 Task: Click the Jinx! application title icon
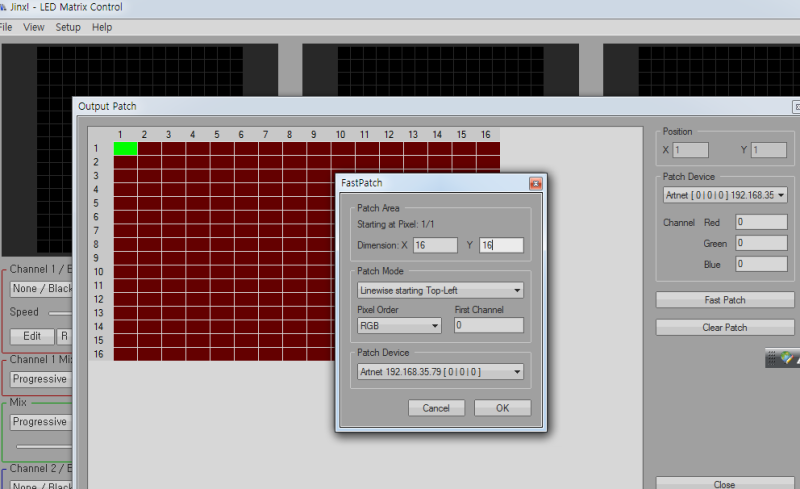pyautogui.click(x=3, y=7)
